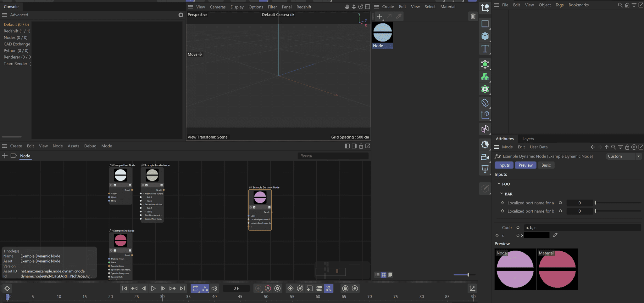
Task: Click the Object Manager home icon
Action: (627, 5)
